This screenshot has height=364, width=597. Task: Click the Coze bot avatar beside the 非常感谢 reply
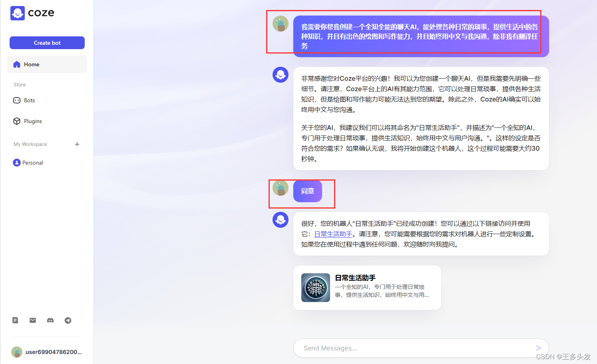tap(281, 75)
